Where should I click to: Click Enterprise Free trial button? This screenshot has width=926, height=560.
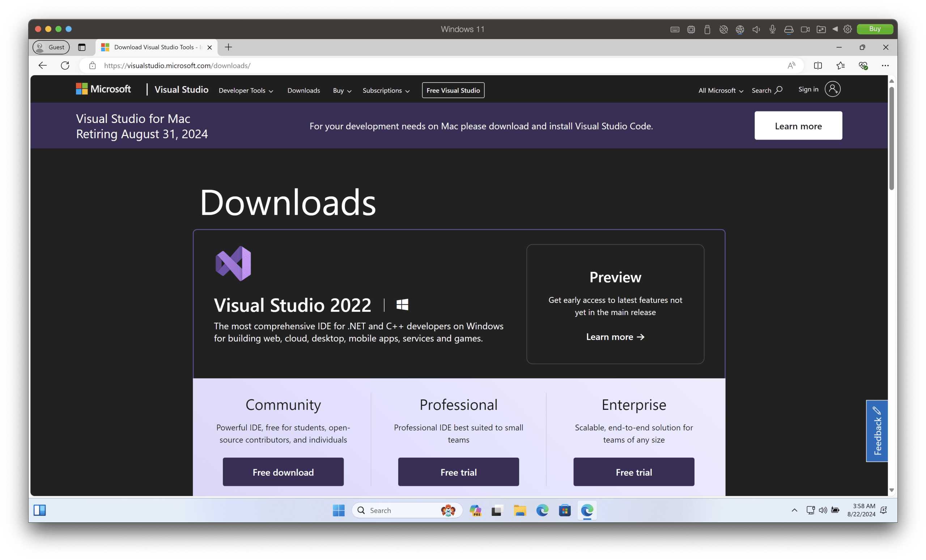pos(634,472)
